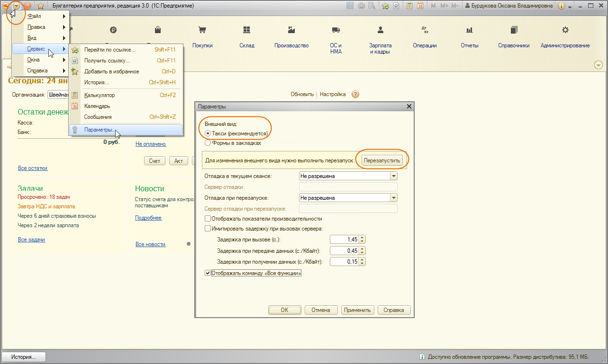608x364 pixels.
Task: Enable Отображать показатели производительности checkbox
Action: (x=208, y=219)
